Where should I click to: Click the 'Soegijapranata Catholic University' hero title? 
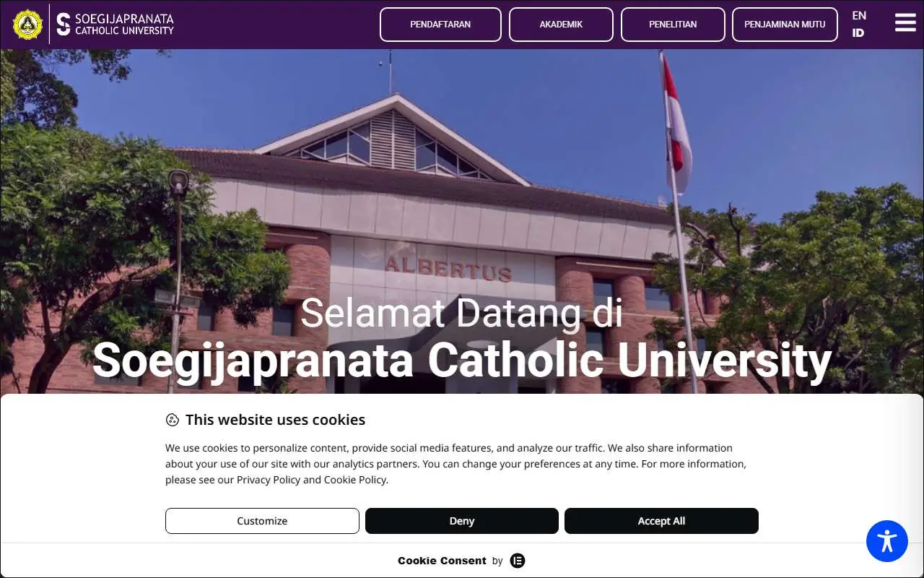tap(462, 360)
